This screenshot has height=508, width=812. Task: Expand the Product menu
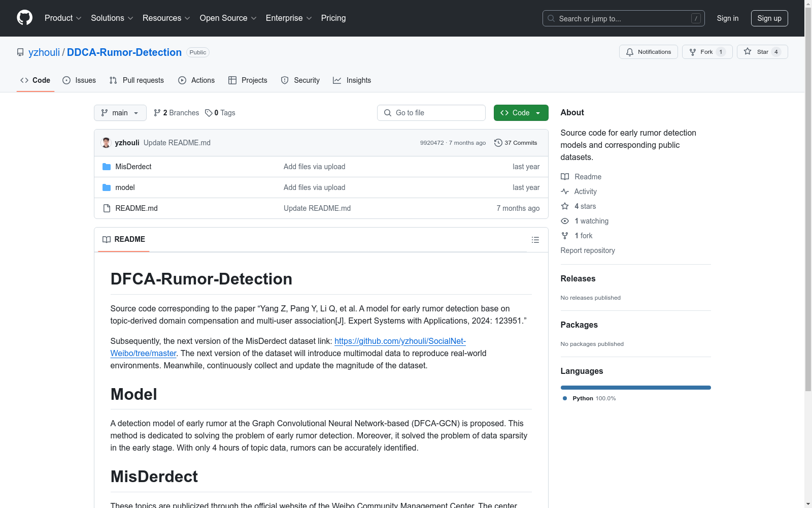[x=63, y=18]
